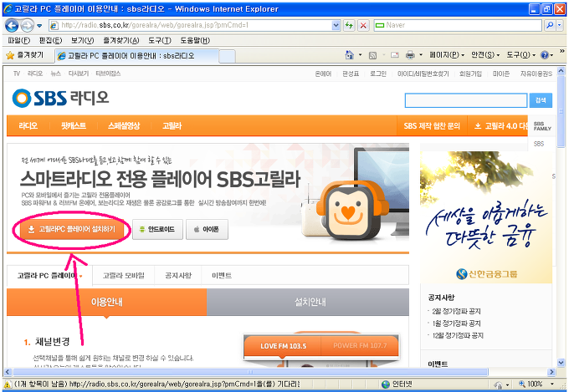Click the browser Back arrow button
569x392 pixels.
[12, 25]
